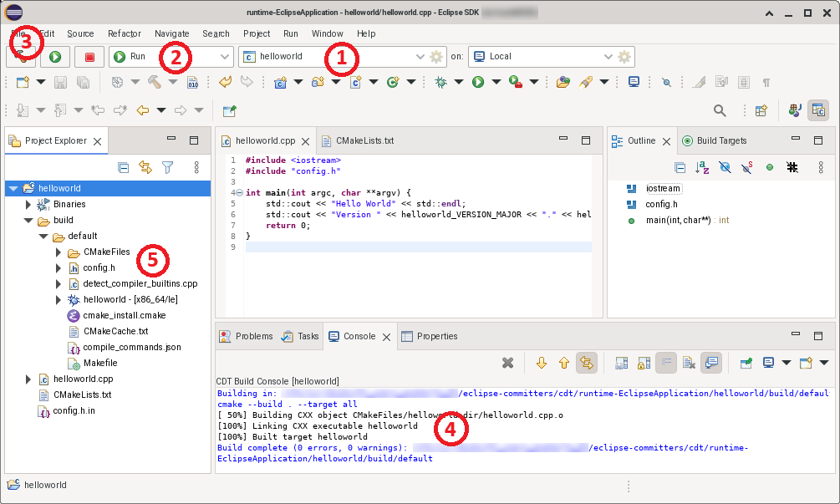Expand the Binaries tree node
Screen dimensions: 840x504
pyautogui.click(x=28, y=204)
